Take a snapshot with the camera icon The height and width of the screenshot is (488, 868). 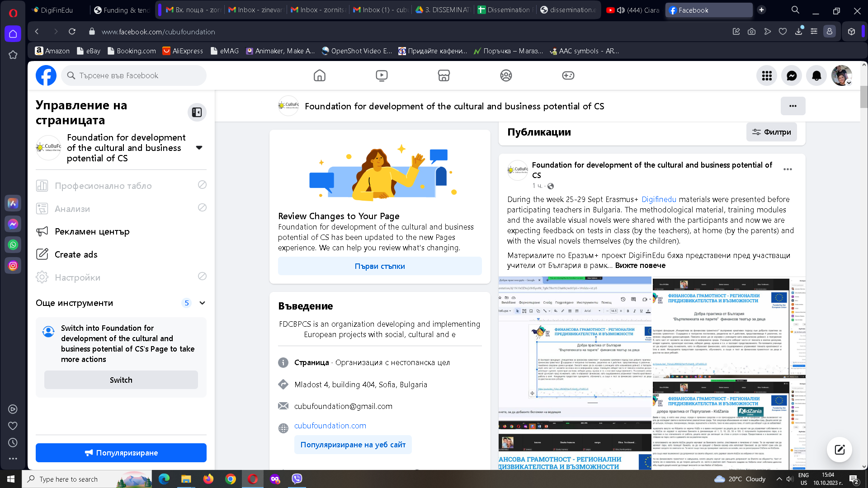coord(751,32)
